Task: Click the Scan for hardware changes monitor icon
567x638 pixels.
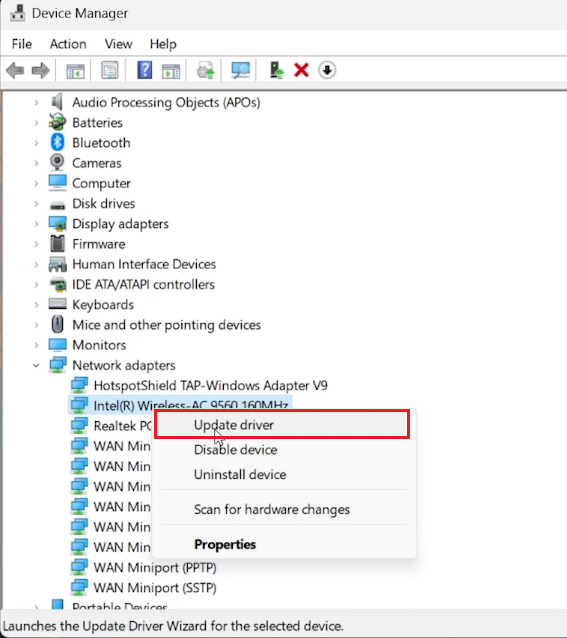Action: pyautogui.click(x=241, y=70)
